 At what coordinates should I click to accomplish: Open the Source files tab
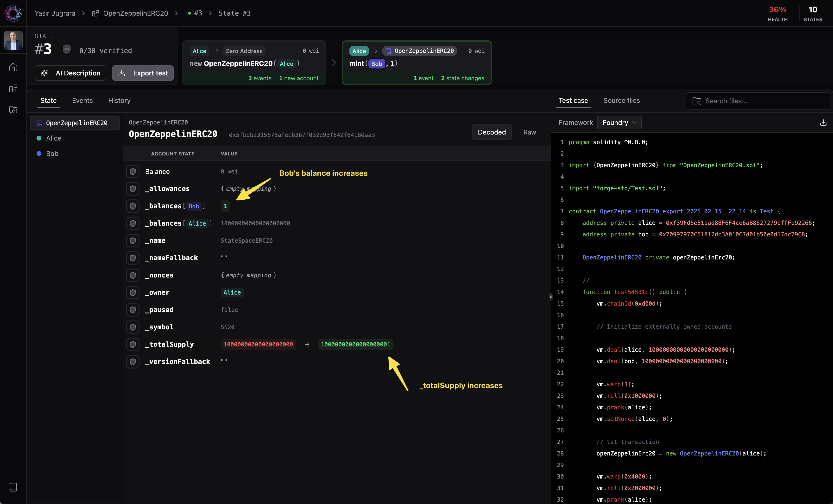point(621,101)
